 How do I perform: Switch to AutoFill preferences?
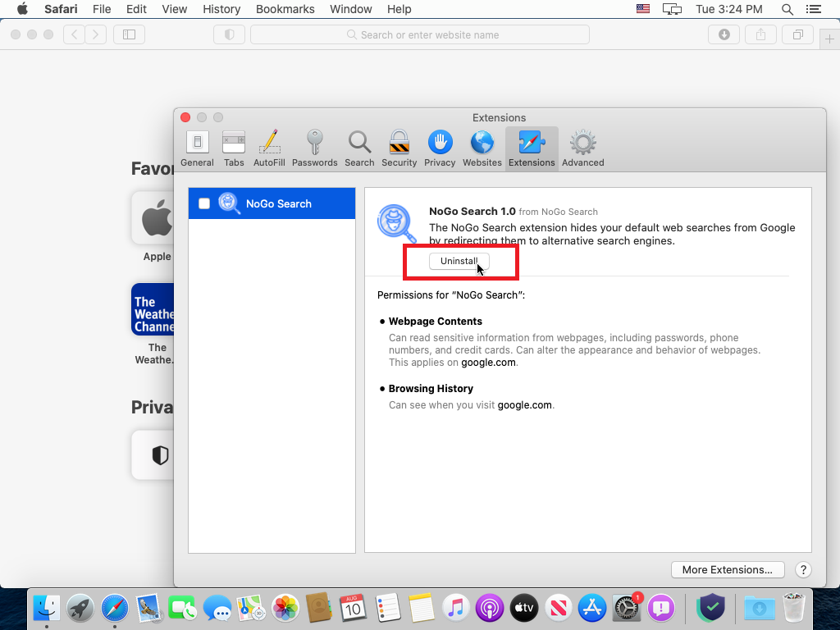click(x=269, y=149)
